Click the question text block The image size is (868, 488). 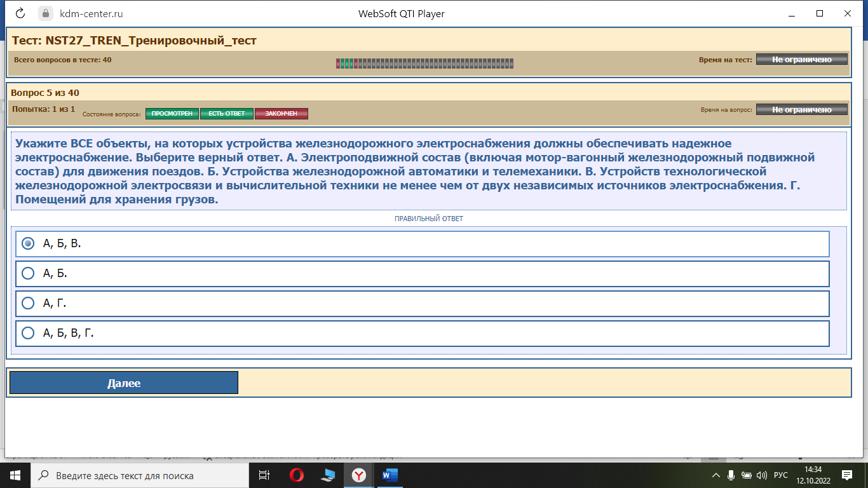click(x=429, y=171)
